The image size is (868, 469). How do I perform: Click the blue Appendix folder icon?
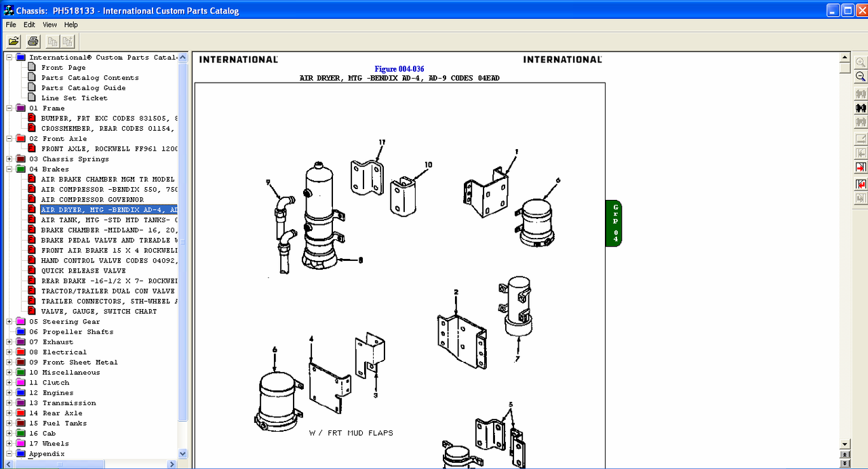click(20, 454)
